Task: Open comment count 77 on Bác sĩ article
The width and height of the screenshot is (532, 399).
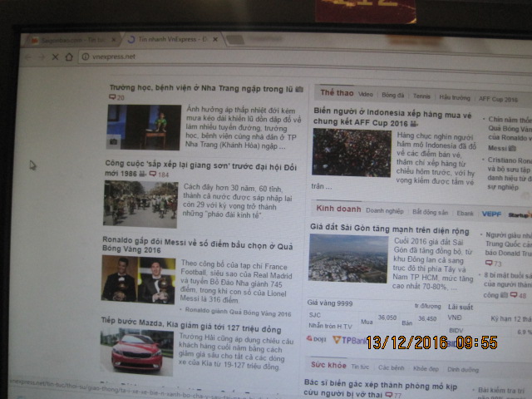Action: pos(393,396)
